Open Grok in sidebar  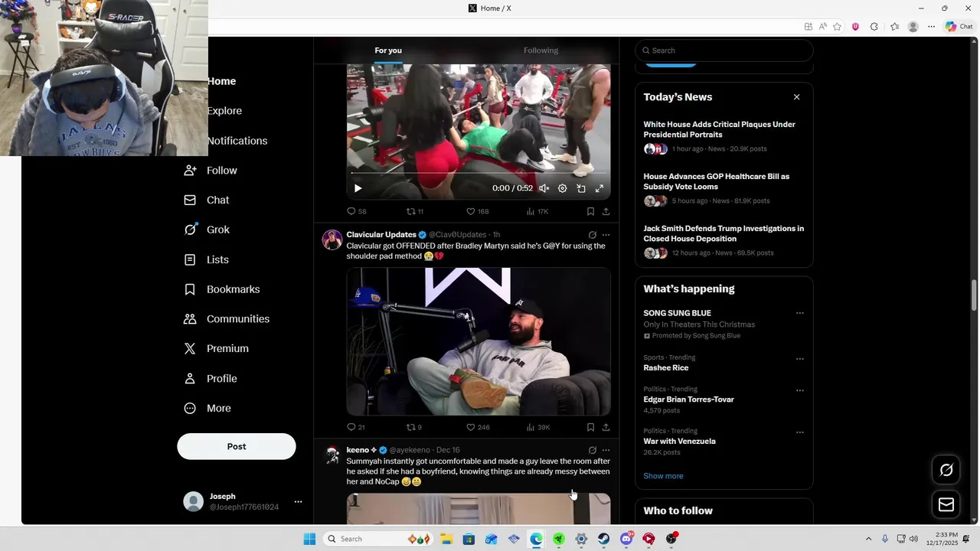(207, 230)
